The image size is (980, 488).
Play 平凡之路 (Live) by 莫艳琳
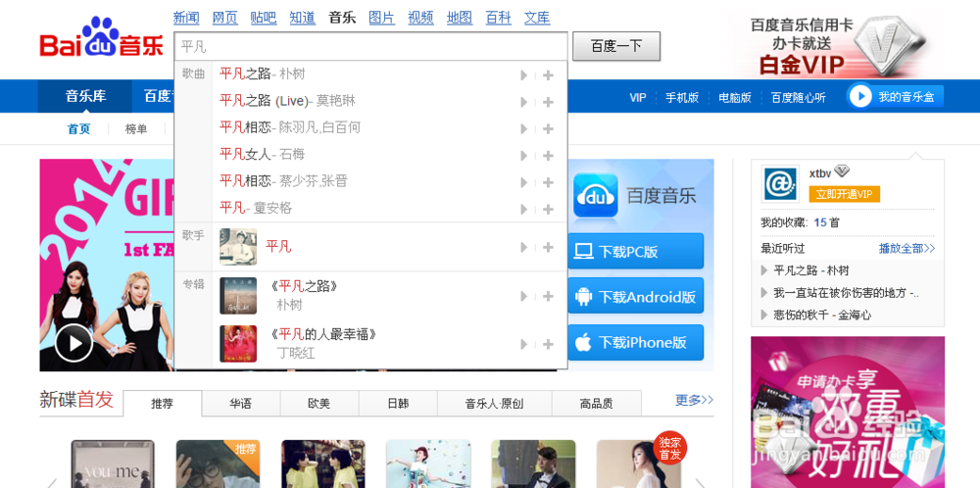point(523,102)
